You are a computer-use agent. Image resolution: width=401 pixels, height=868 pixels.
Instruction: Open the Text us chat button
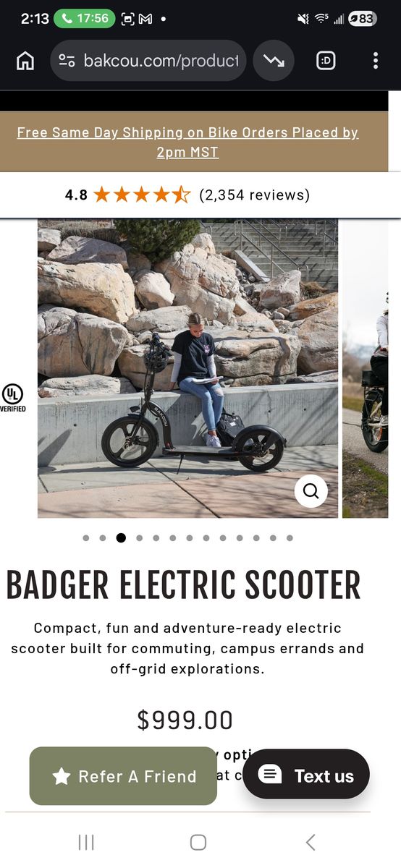[306, 775]
